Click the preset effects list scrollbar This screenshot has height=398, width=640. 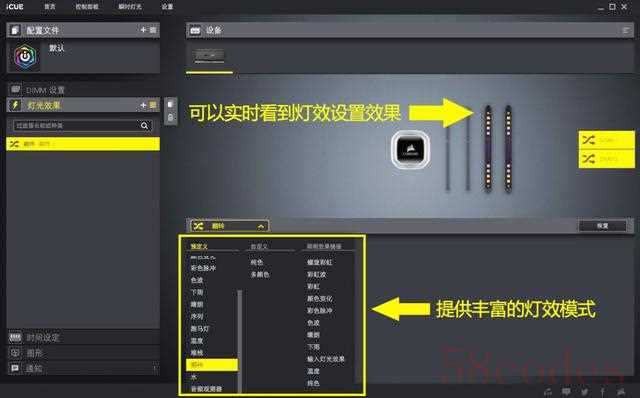[x=240, y=341]
